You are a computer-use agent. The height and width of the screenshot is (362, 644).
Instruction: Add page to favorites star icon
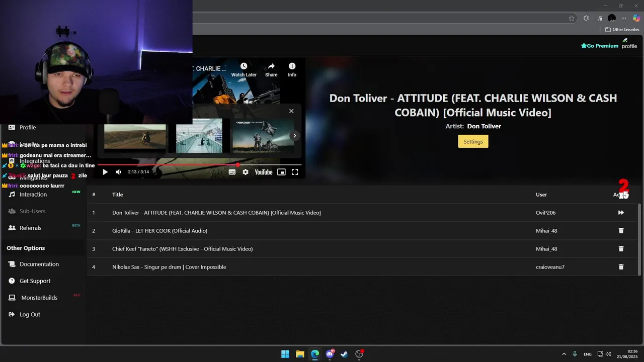572,18
